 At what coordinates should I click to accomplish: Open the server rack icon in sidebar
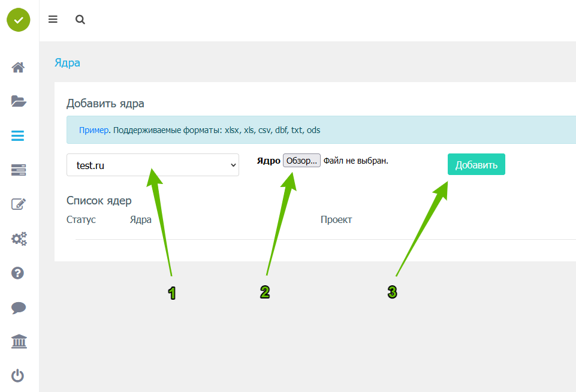(18, 171)
